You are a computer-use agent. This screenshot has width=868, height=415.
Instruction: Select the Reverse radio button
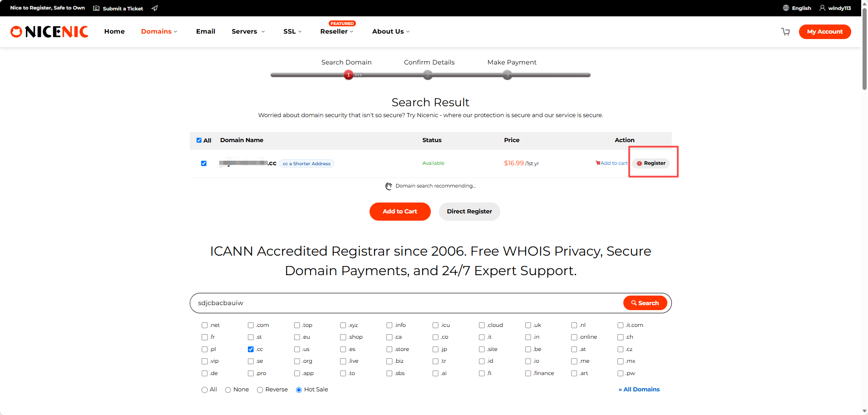[260, 390]
